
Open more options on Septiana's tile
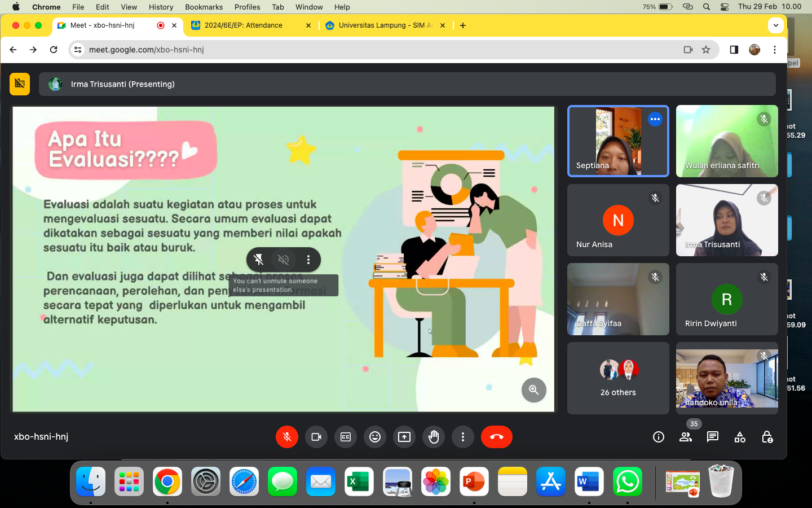(655, 119)
